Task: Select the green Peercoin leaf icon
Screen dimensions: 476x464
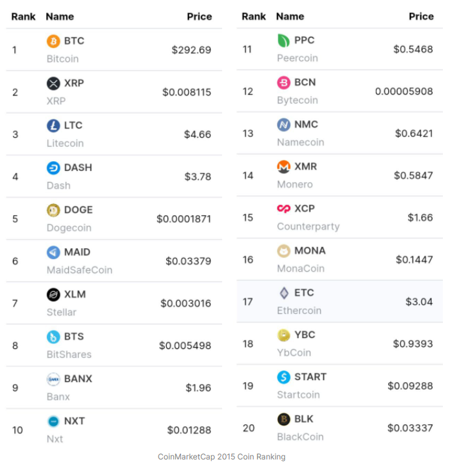Action: [x=284, y=40]
